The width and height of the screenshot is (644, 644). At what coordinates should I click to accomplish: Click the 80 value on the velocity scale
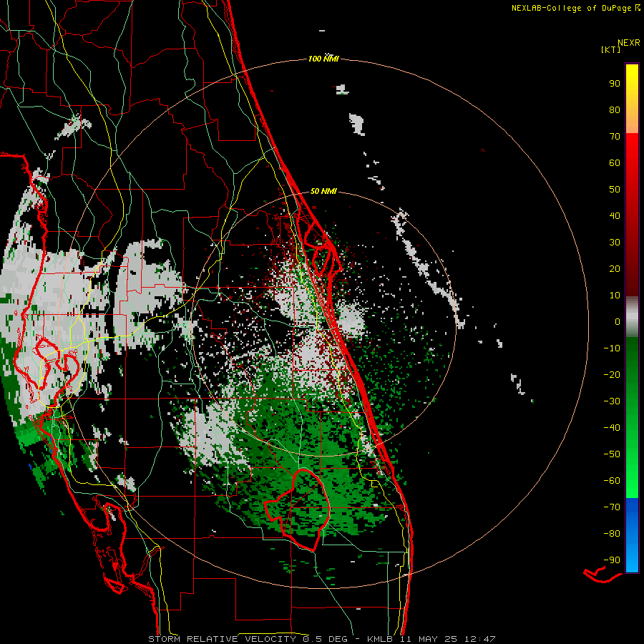[x=615, y=109]
